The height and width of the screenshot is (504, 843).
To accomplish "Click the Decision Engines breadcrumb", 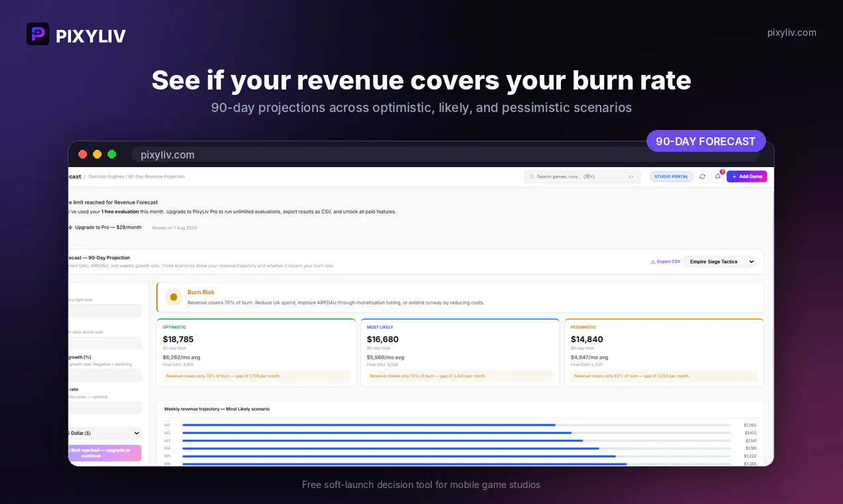I will tap(106, 176).
